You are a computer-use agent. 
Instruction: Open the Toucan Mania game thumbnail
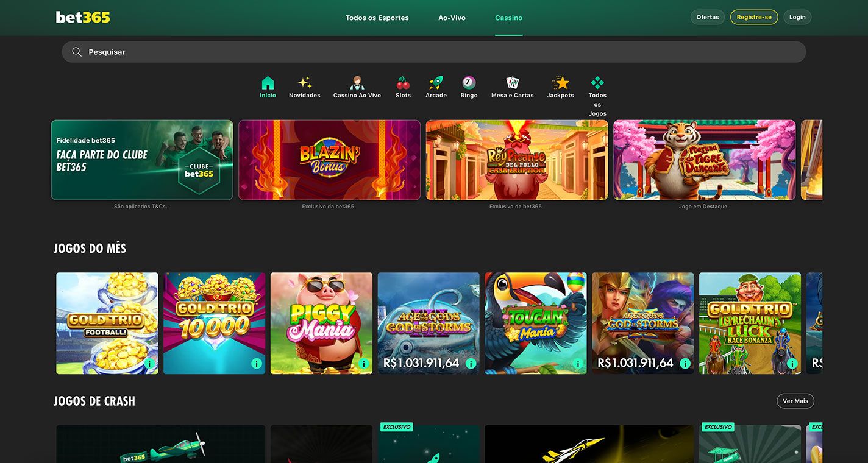point(535,323)
